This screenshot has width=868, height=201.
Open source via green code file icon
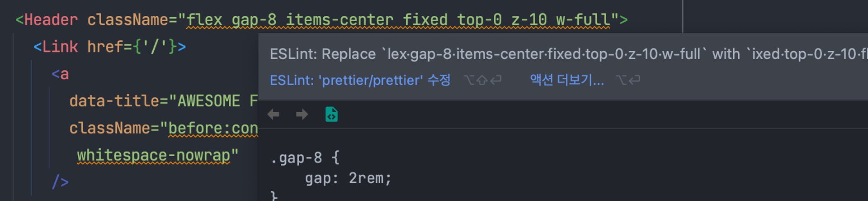pyautogui.click(x=331, y=115)
